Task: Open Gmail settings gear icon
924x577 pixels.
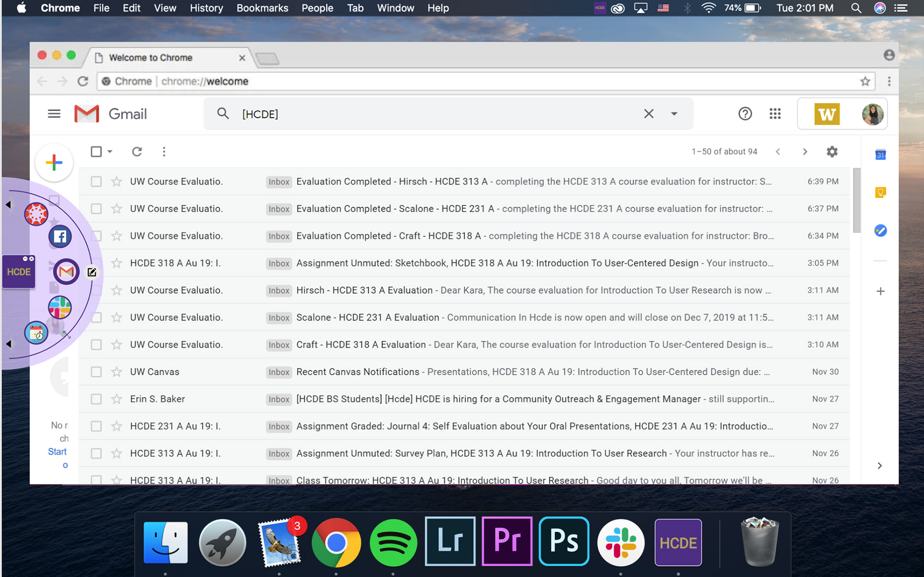Action: (832, 152)
